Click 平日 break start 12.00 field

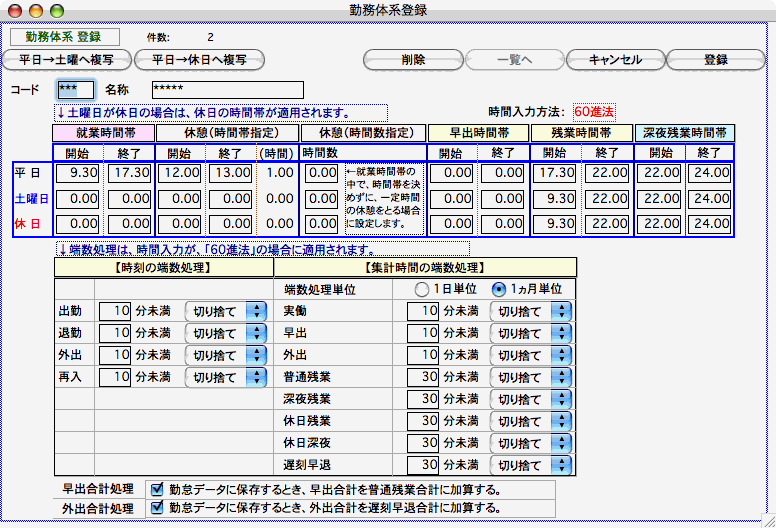(x=179, y=173)
